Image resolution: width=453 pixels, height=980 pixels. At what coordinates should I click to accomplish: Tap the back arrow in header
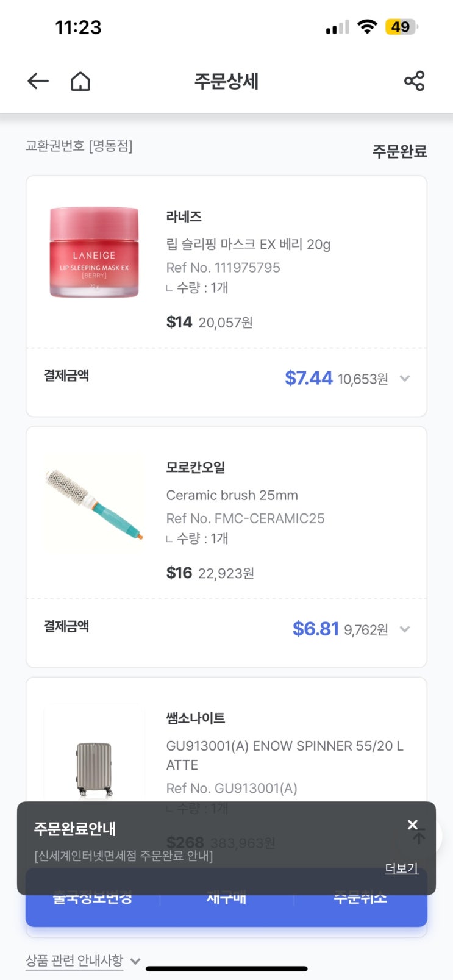pyautogui.click(x=38, y=81)
